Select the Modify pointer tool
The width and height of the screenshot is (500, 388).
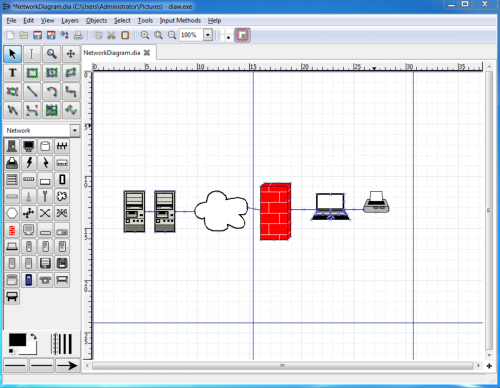[x=12, y=54]
